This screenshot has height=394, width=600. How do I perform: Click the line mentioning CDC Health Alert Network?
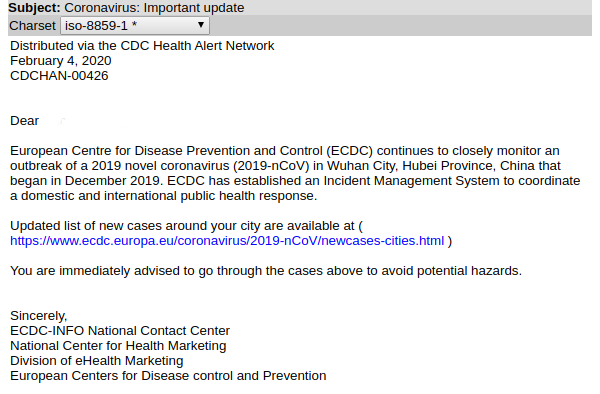tap(142, 46)
